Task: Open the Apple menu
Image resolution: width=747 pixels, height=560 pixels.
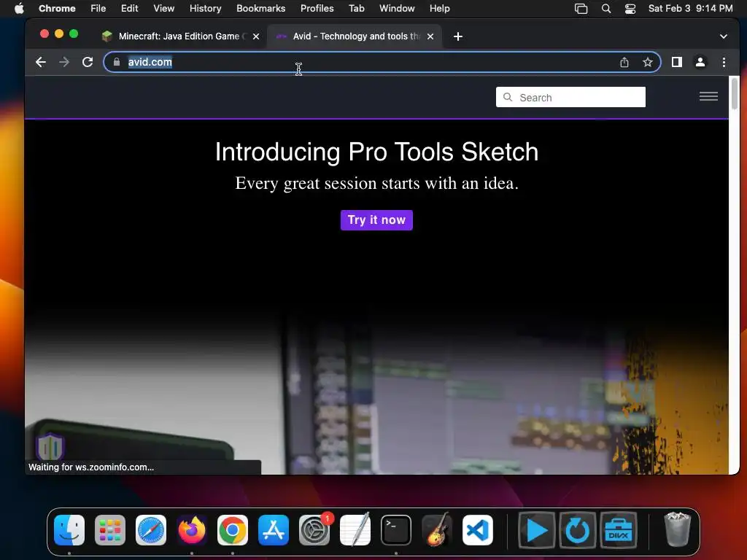Action: tap(19, 9)
